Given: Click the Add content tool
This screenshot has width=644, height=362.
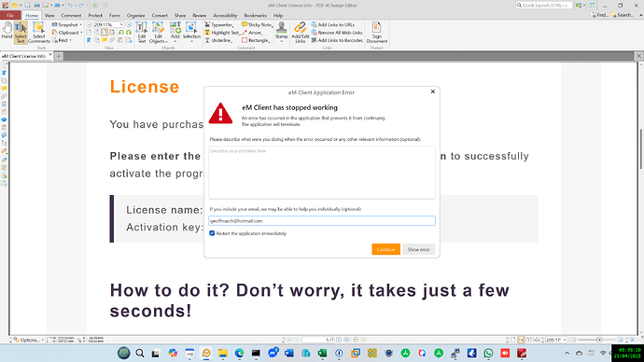Looking at the screenshot, I should tap(175, 33).
